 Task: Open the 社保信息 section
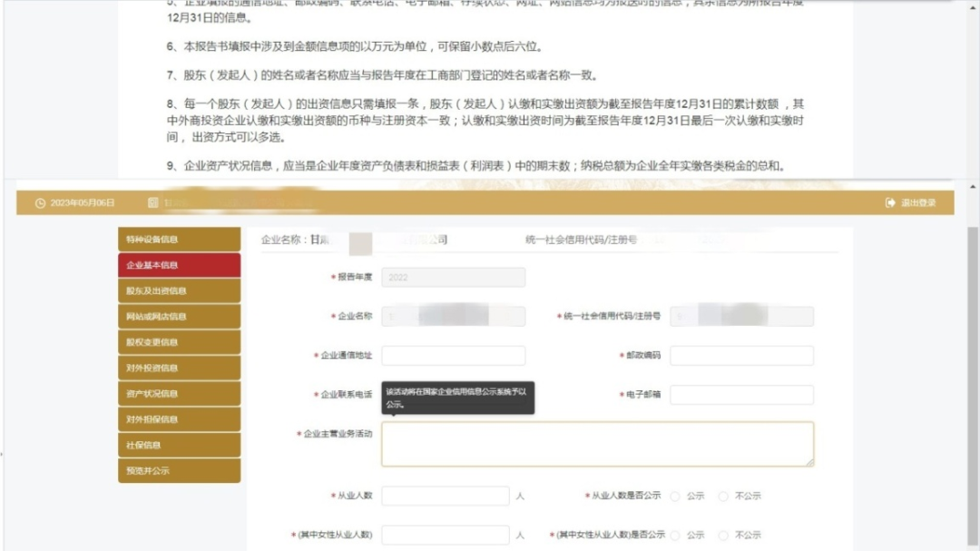coord(178,445)
